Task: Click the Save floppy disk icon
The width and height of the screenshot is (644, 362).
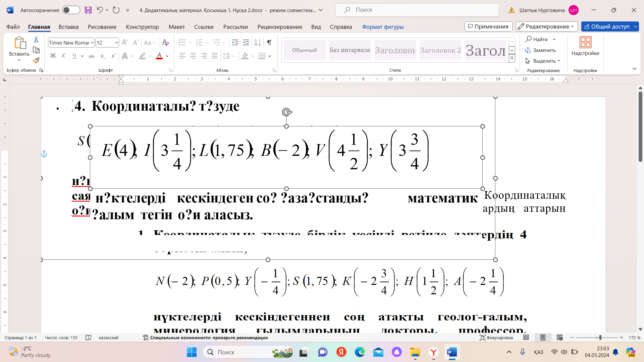Action: click(x=88, y=10)
